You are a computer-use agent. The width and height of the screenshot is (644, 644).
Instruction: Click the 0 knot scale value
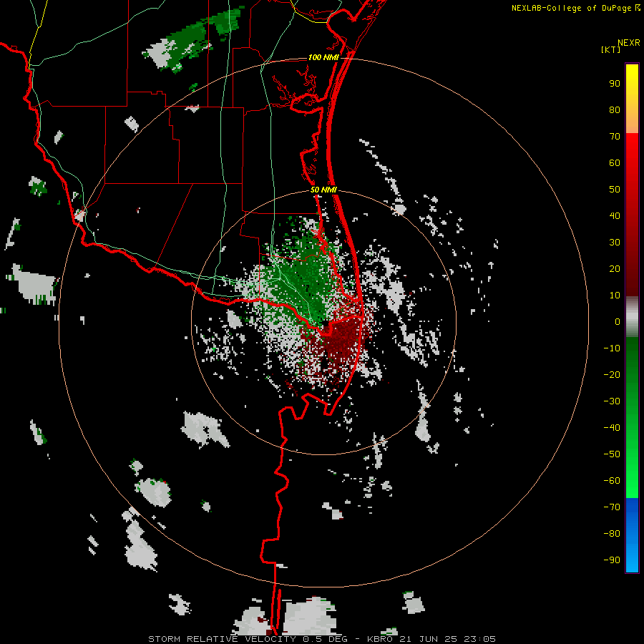[618, 322]
